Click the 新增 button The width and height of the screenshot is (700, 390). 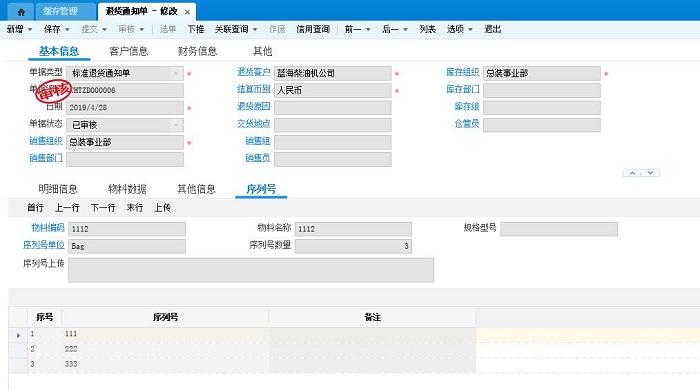[x=15, y=29]
